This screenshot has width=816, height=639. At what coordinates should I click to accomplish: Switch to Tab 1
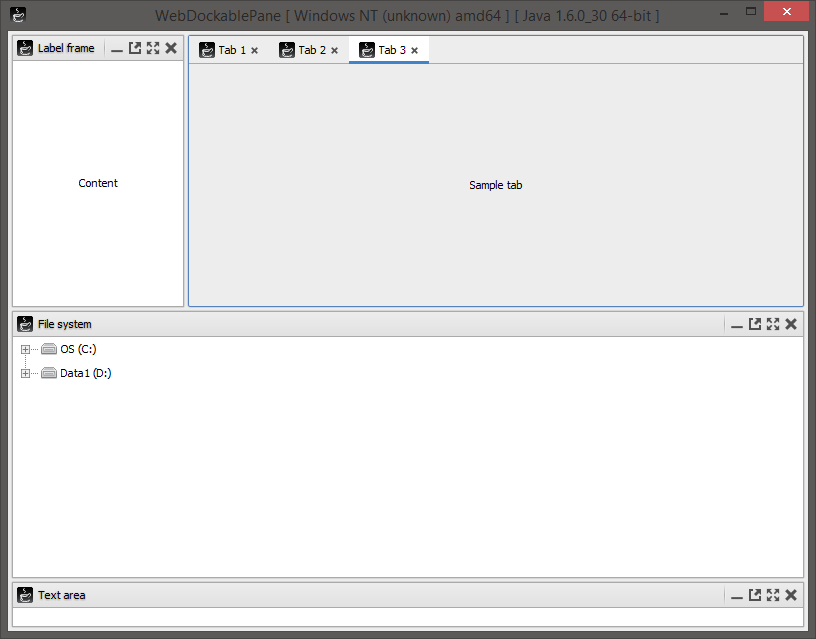pos(229,50)
